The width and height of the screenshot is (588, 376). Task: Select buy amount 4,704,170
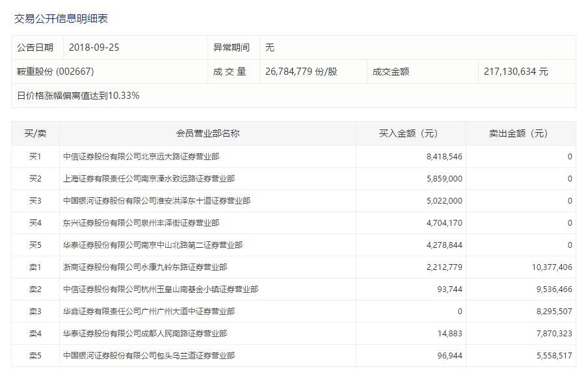(444, 223)
